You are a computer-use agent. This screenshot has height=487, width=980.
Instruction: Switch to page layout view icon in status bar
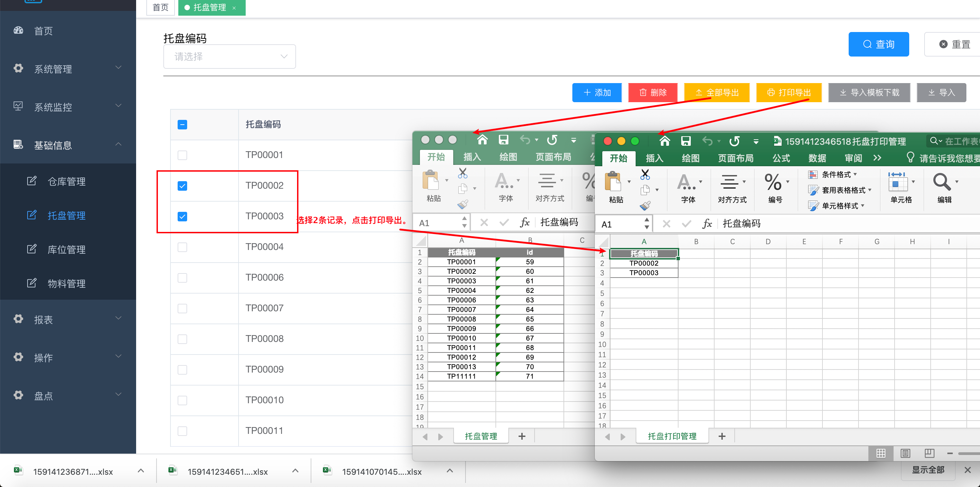(905, 453)
